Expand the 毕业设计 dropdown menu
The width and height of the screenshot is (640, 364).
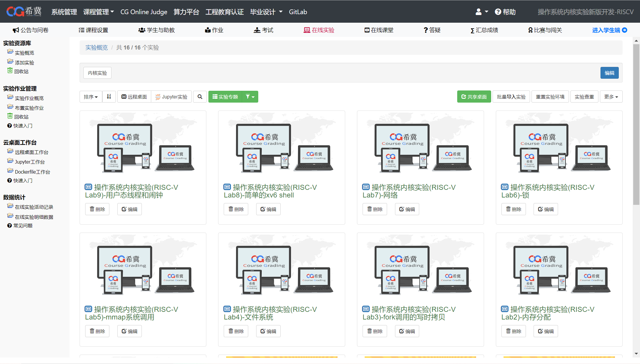pyautogui.click(x=266, y=12)
